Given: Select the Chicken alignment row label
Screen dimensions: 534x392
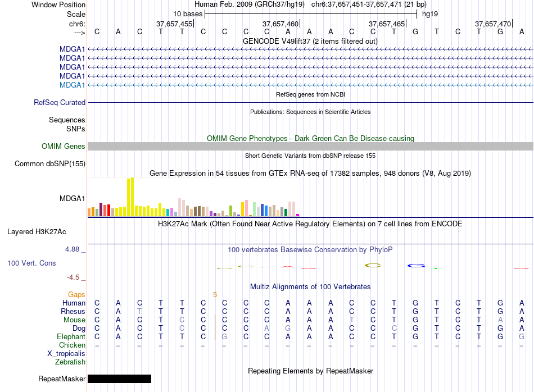Looking at the screenshot, I should (x=72, y=345).
